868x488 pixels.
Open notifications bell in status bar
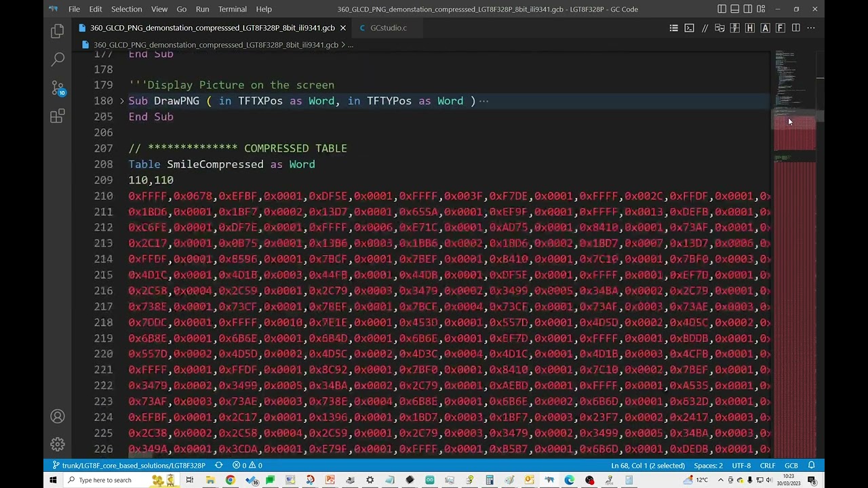point(811,466)
